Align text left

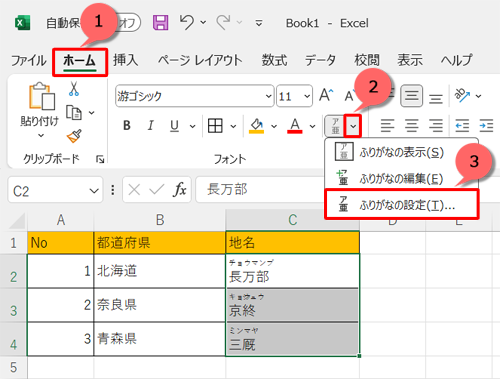[387, 126]
